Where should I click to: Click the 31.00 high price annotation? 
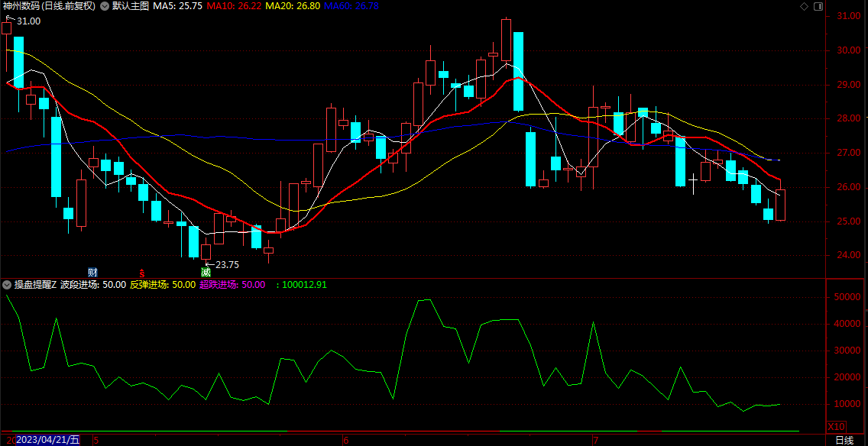coord(28,21)
